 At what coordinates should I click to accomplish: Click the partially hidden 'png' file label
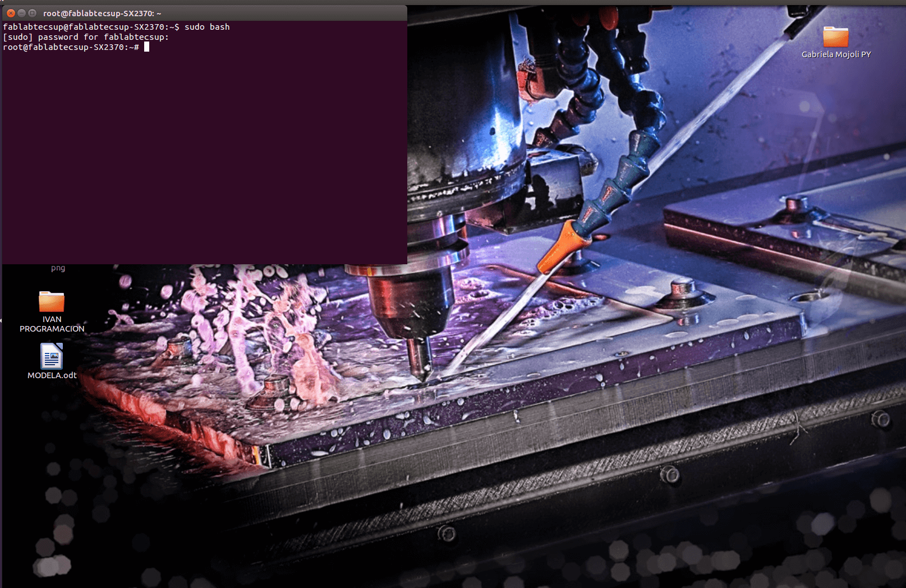[x=58, y=268]
